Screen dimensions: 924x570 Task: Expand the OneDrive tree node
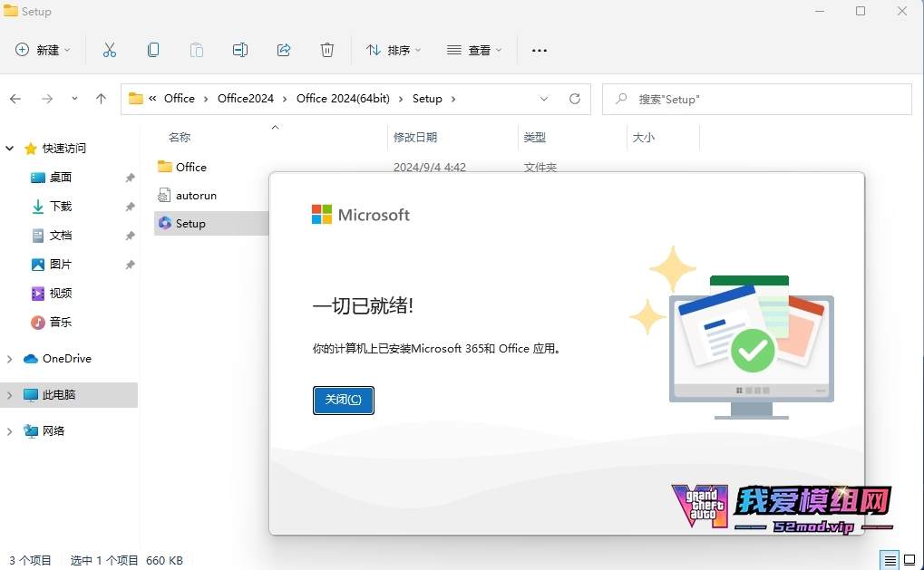click(x=10, y=359)
